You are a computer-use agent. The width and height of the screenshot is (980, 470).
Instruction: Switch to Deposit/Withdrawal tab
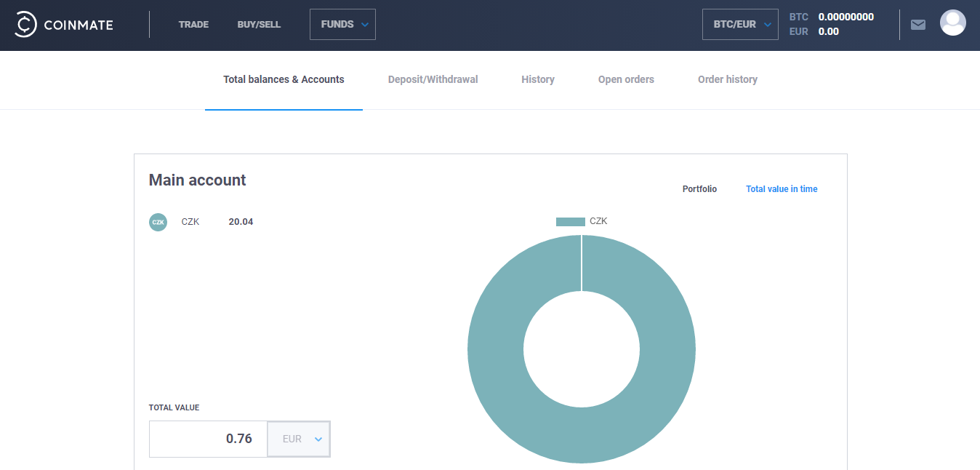[433, 79]
